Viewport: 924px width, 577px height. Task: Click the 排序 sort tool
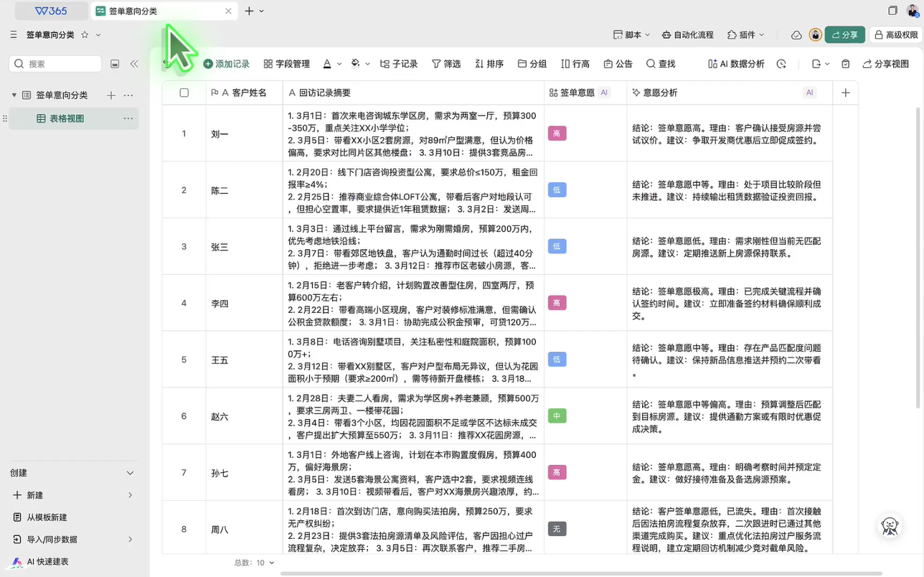click(489, 64)
